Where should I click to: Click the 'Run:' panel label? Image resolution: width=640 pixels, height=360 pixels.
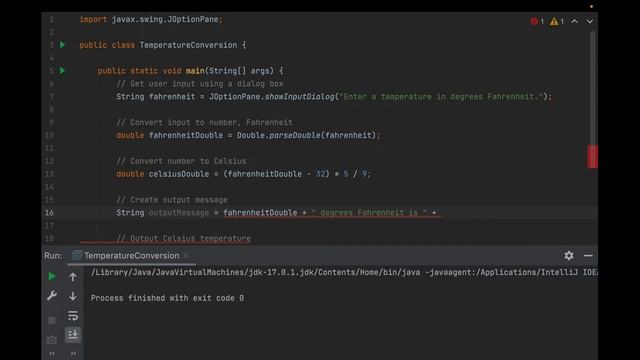pyautogui.click(x=53, y=256)
